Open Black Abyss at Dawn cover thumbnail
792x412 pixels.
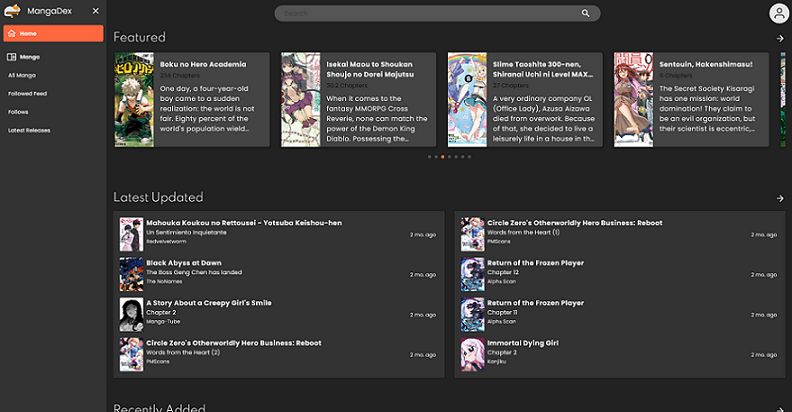131,274
